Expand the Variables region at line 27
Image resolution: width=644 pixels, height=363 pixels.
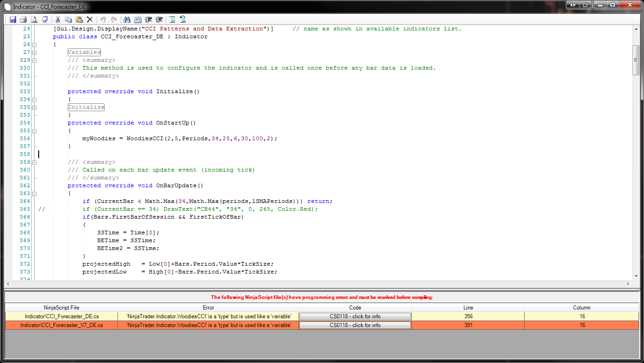tap(35, 53)
